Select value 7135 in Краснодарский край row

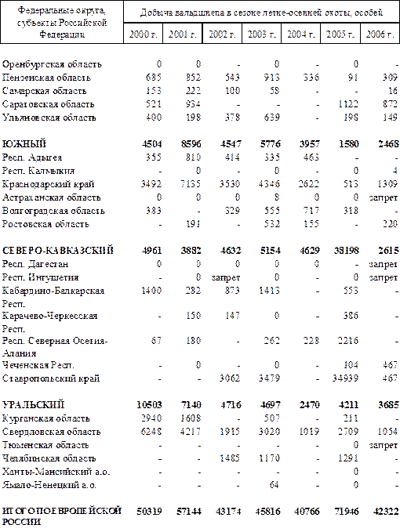pos(191,184)
